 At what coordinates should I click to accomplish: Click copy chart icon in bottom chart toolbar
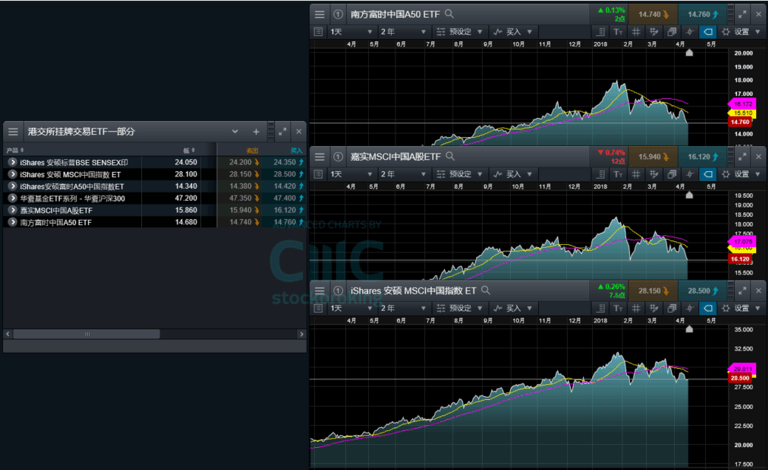(672, 308)
